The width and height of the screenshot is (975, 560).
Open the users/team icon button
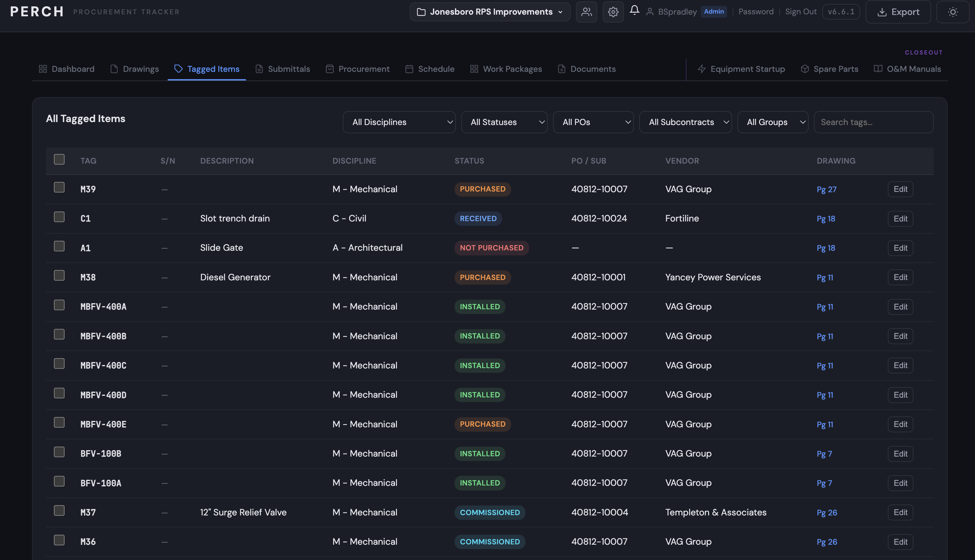586,12
